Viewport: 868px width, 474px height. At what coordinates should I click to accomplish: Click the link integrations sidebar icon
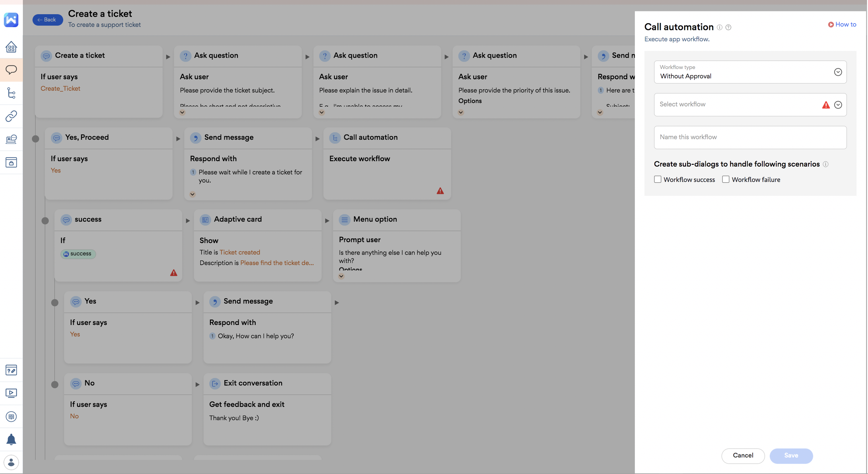(x=11, y=116)
